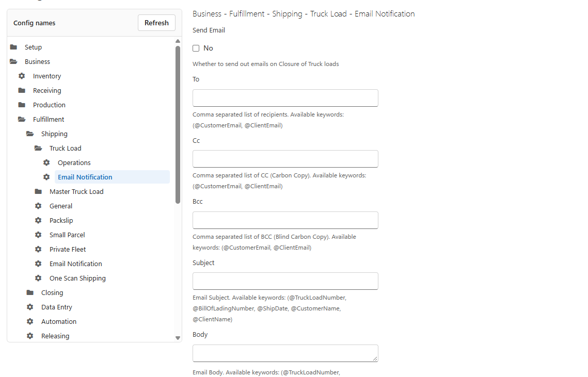Screen dimensions: 588x377
Task: Select General under Shipping
Action: coord(61,206)
